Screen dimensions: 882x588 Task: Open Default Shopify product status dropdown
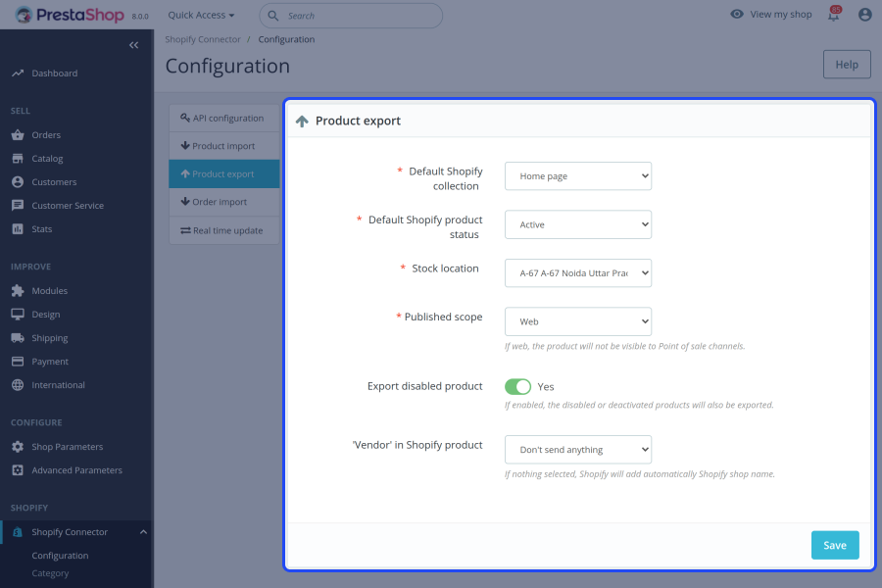click(578, 224)
